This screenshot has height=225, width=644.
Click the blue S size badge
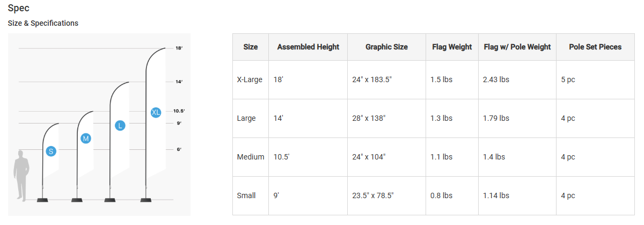(51, 151)
